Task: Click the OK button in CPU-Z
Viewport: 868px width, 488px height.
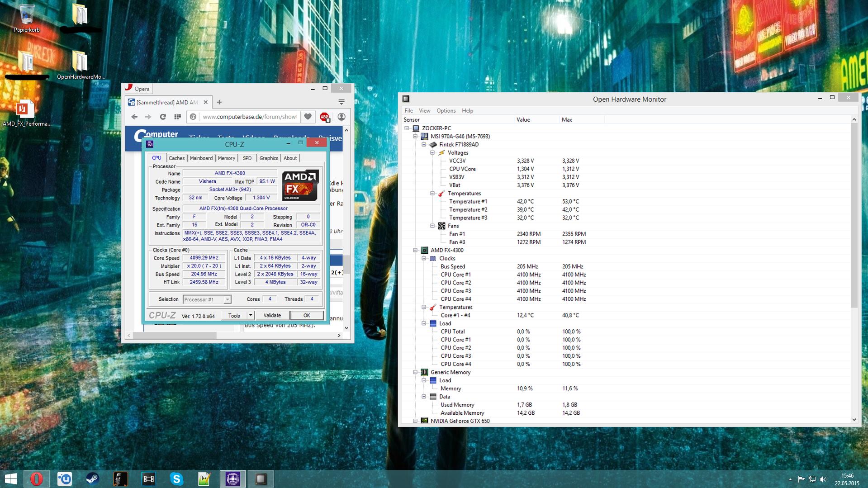Action: click(307, 316)
